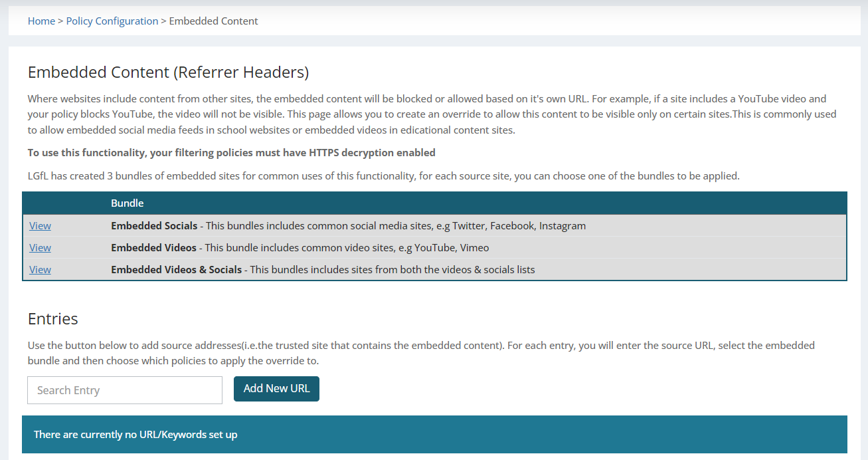Click the Embedded Content (Referrer Headers) heading
Screen dimensions: 868x460
[168, 72]
